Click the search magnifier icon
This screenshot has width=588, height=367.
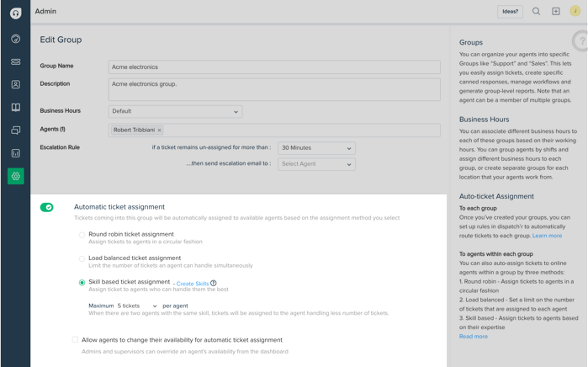tap(536, 12)
